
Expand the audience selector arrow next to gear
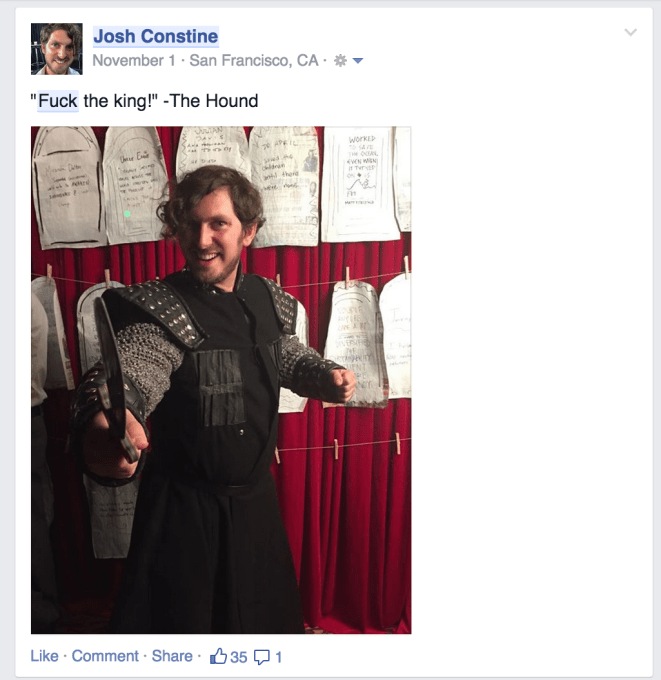pyautogui.click(x=358, y=61)
